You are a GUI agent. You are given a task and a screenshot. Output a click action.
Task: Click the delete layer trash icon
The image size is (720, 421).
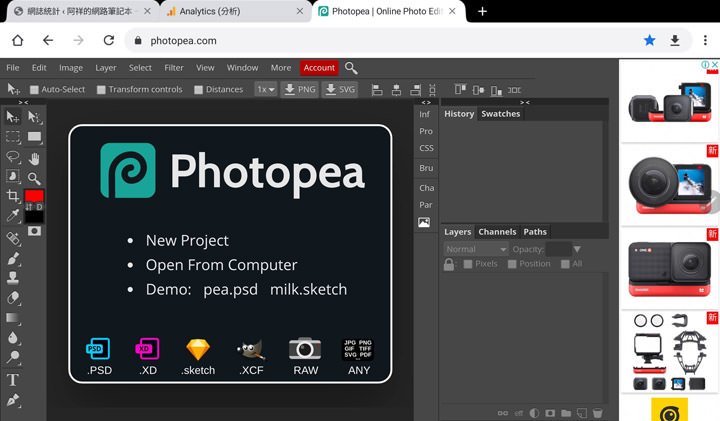(597, 413)
